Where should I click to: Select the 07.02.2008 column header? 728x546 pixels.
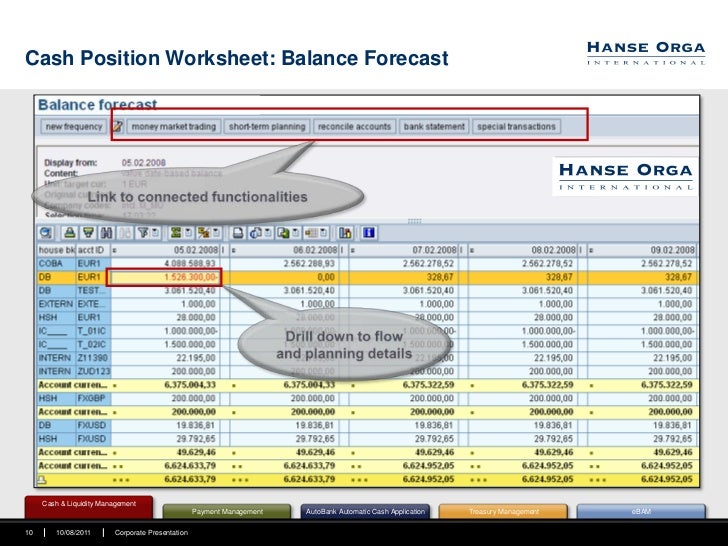[x=404, y=250]
